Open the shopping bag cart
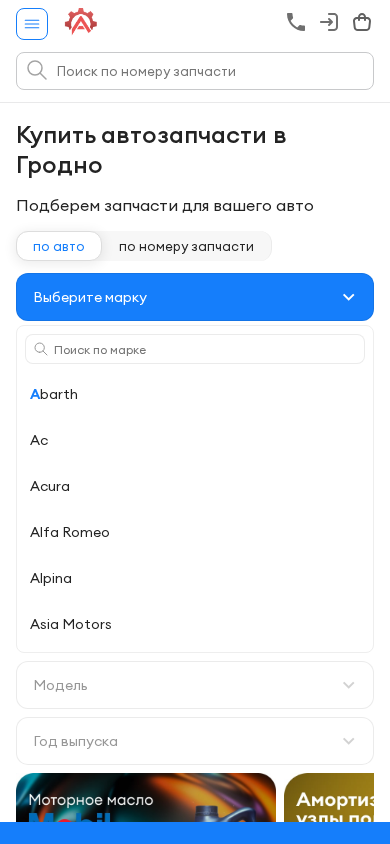Screen dimensions: 390x844 pyautogui.click(x=362, y=22)
